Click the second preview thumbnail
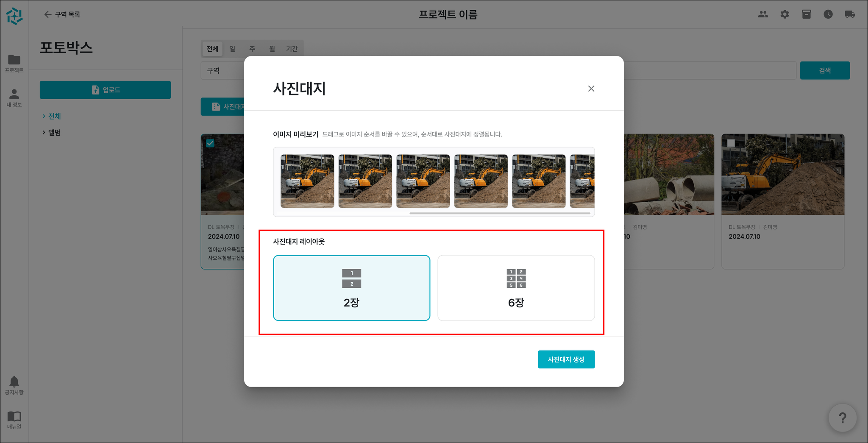The width and height of the screenshot is (868, 443). coord(365,181)
